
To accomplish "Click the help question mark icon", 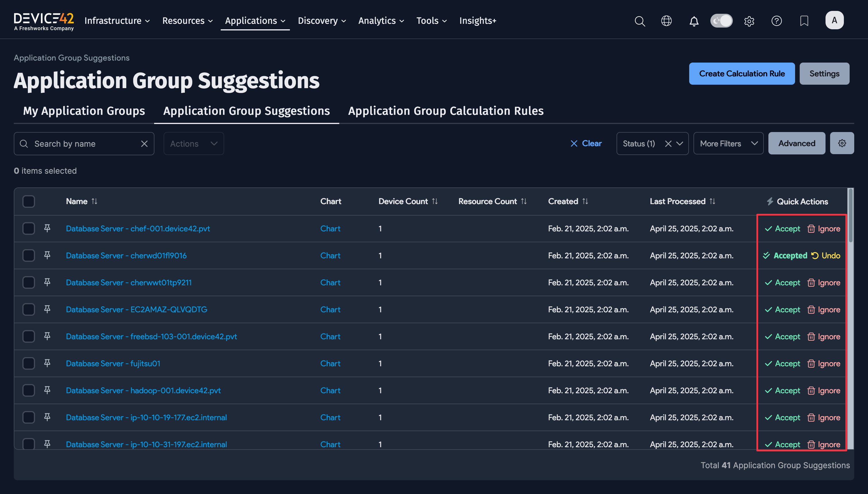I will coord(776,21).
